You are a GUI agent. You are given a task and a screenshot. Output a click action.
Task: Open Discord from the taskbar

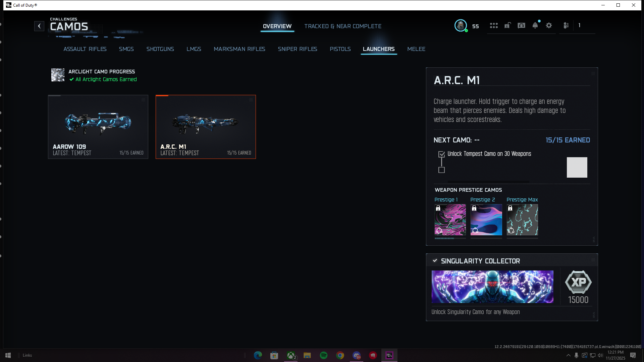click(357, 355)
